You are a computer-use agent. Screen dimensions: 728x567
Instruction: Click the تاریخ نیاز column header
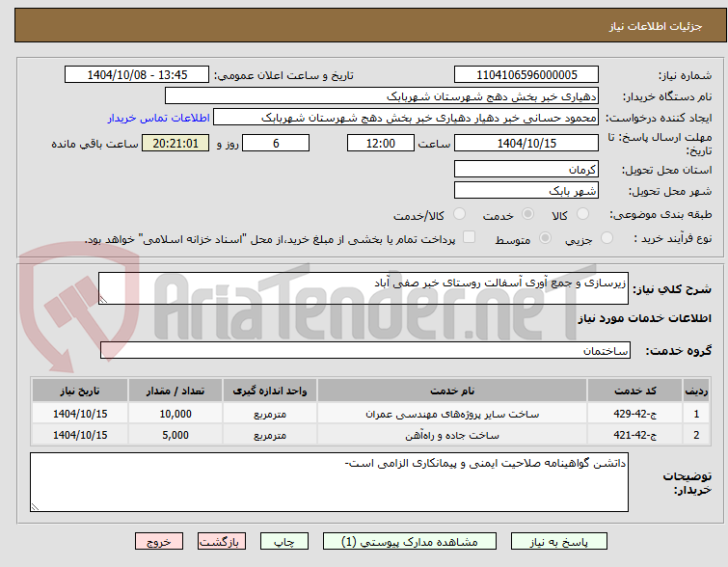tap(80, 391)
